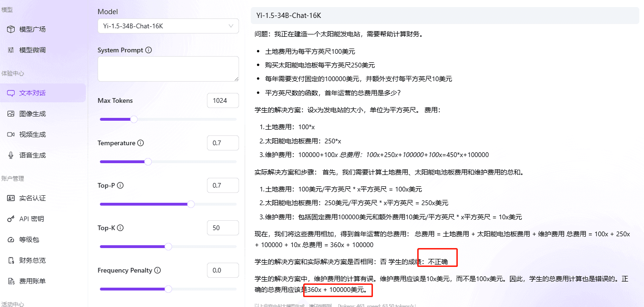Image resolution: width=644 pixels, height=307 pixels.
Task: Select the 模型广场 cube icon in sidebar
Action: click(11, 29)
